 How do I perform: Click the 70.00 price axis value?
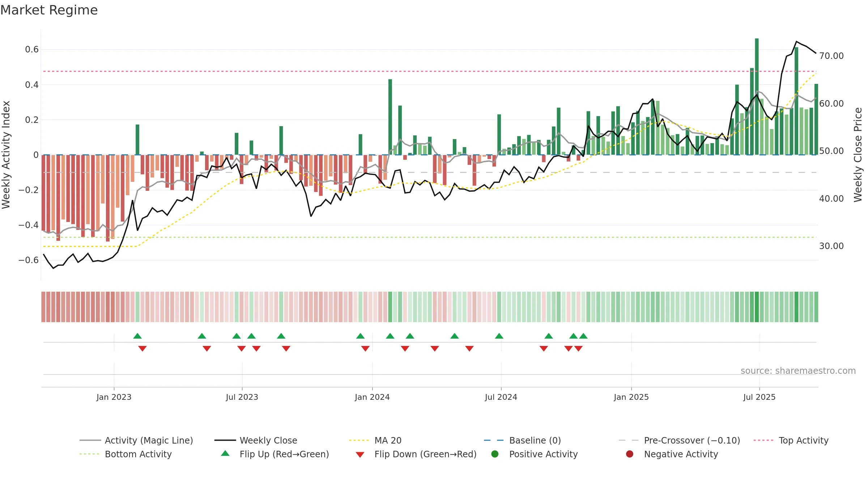point(831,56)
